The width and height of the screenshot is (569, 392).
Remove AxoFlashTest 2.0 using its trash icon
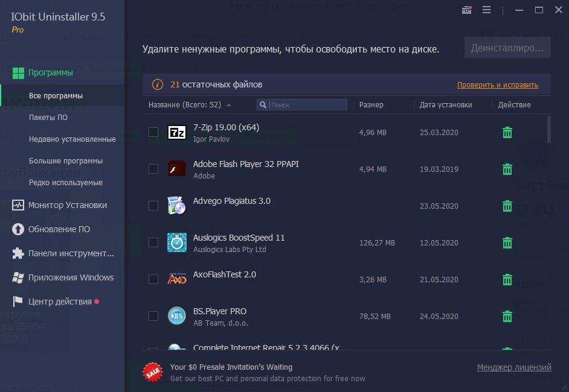tap(507, 280)
